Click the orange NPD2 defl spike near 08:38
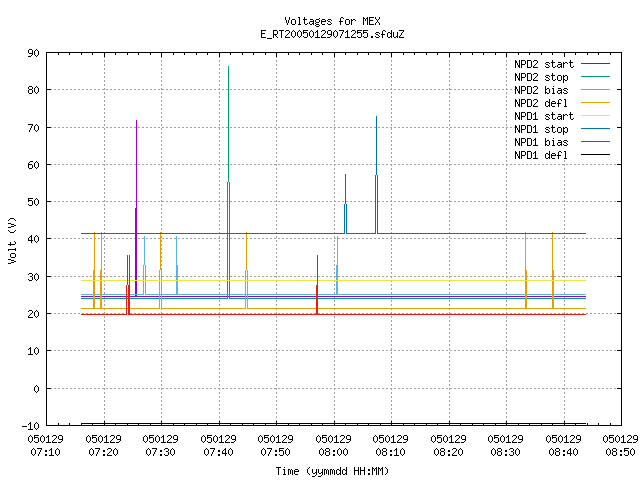Screen dimensions: 640x480 [553, 270]
